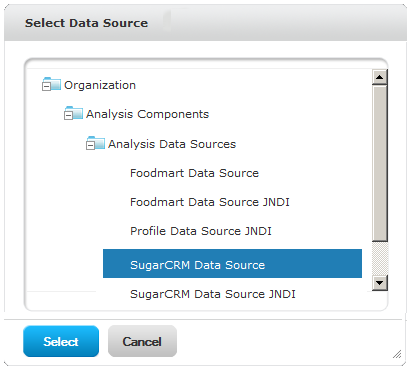This screenshot has height=369, width=411.
Task: Click the Organization folder icon
Action: pyautogui.click(x=53, y=84)
